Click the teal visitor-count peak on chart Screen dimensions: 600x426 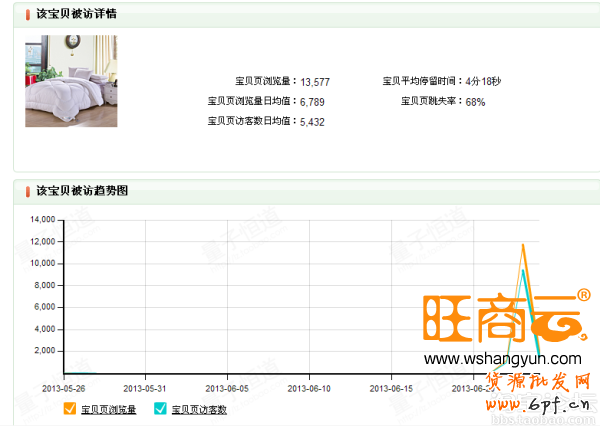pos(522,270)
